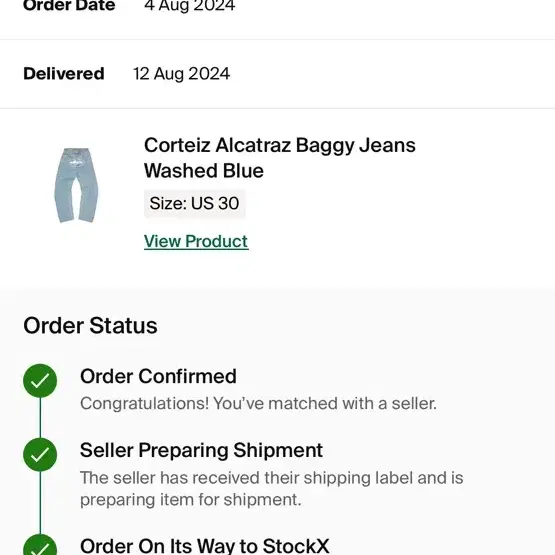Click the Delivered label
Viewport: 555px width, 555px height.
tap(64, 74)
